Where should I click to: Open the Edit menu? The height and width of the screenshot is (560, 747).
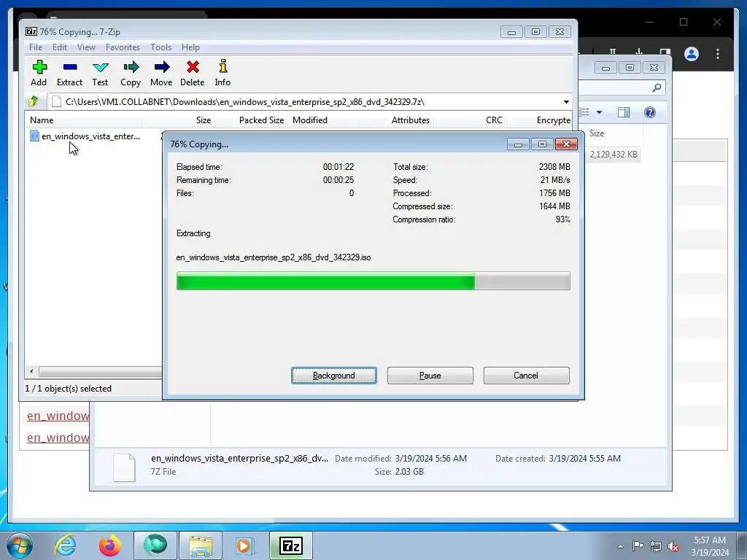point(60,47)
